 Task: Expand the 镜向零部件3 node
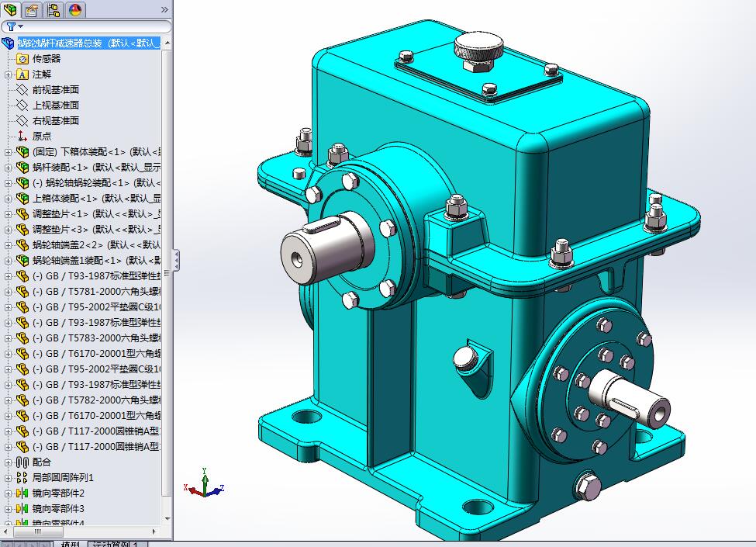[x=8, y=509]
